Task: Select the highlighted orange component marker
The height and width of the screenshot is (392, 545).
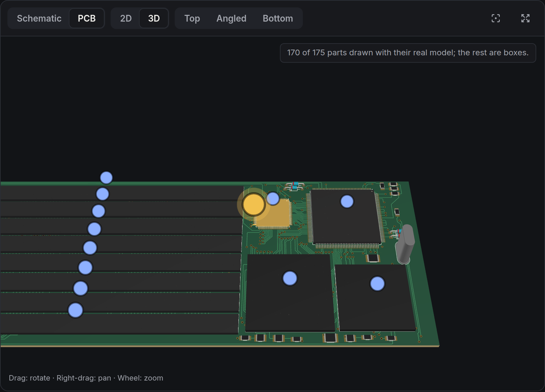Action: [x=254, y=204]
